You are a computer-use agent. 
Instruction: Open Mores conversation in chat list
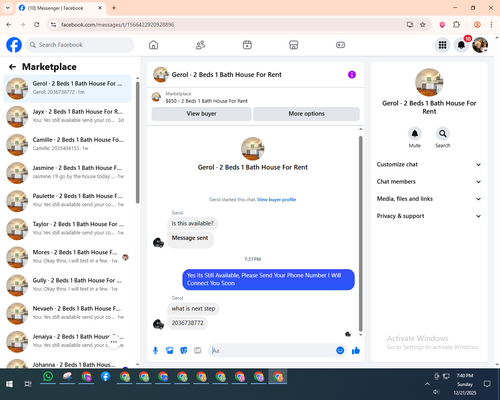[68, 257]
